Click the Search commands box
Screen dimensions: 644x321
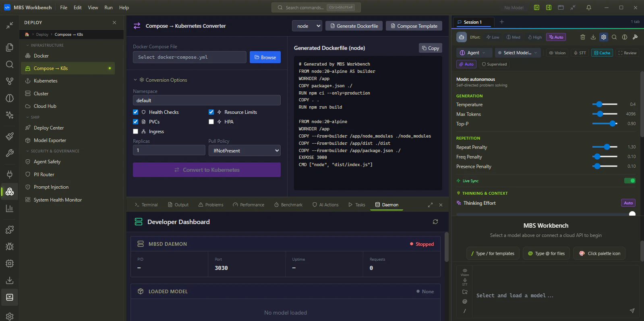point(316,7)
